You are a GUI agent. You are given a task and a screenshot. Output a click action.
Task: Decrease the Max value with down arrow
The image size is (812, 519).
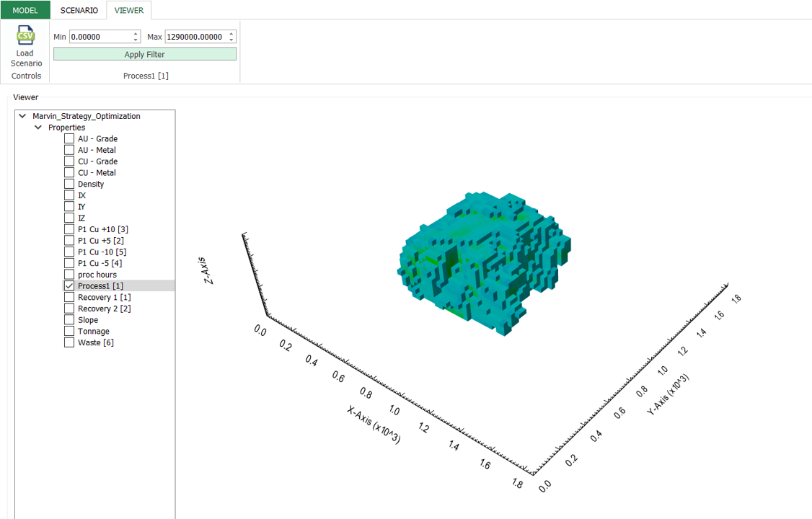[231, 40]
